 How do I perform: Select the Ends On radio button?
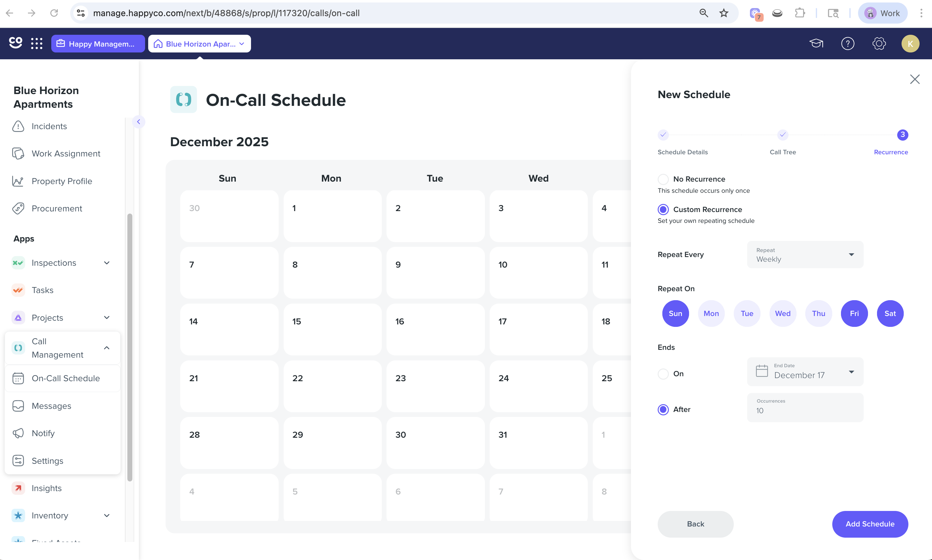click(x=663, y=373)
